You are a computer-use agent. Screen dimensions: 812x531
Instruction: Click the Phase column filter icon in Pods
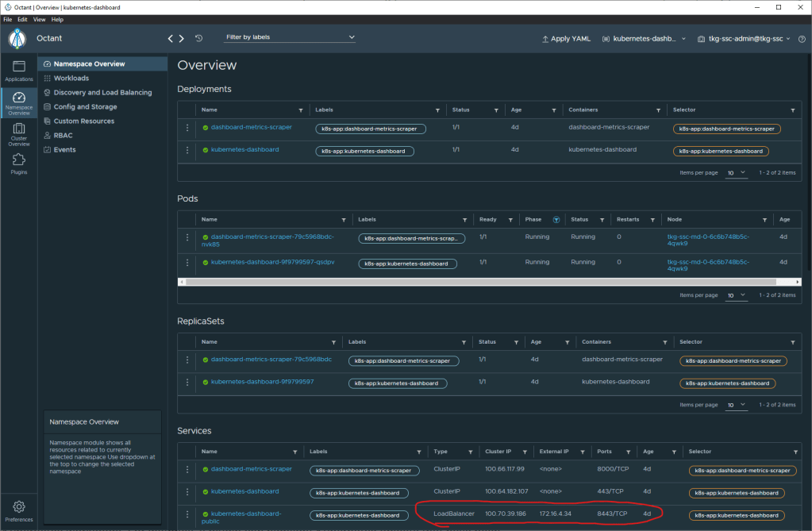pos(556,219)
